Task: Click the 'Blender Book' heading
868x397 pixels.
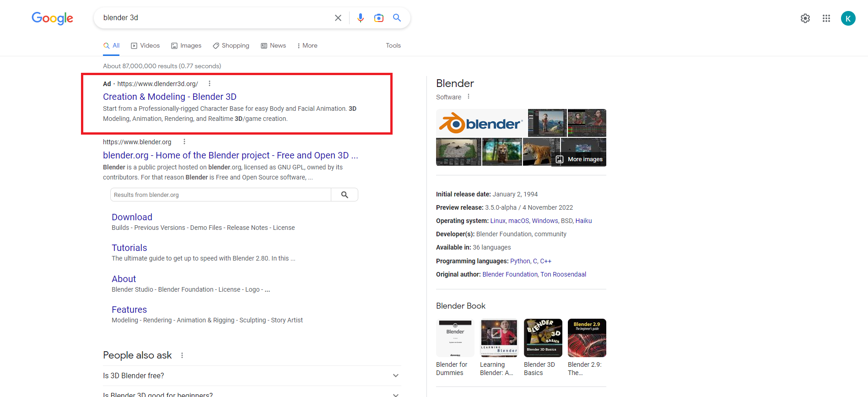Action: [461, 306]
